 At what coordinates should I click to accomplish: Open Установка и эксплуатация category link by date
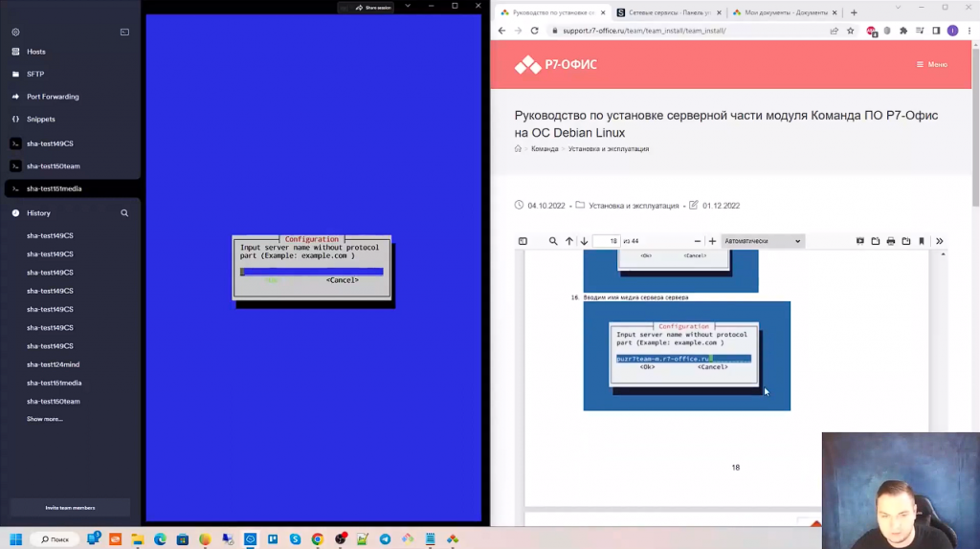[634, 206]
